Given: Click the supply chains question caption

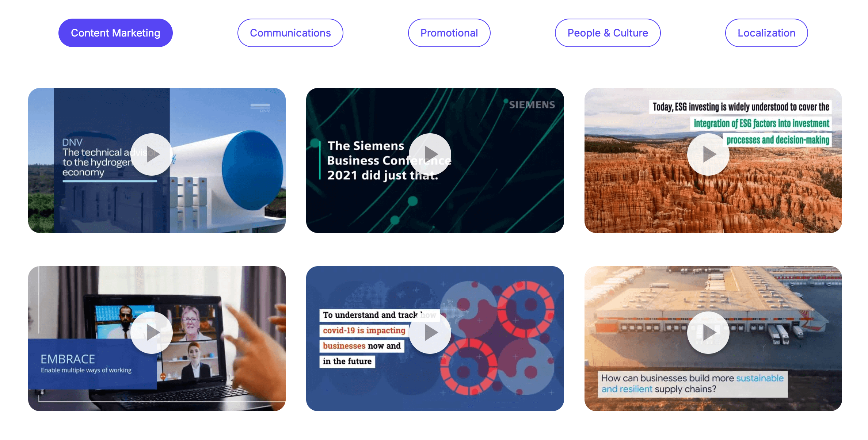Looking at the screenshot, I should click(x=693, y=383).
